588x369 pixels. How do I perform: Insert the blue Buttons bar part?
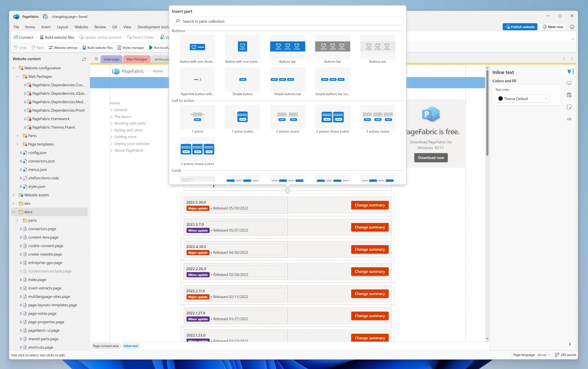coord(288,49)
